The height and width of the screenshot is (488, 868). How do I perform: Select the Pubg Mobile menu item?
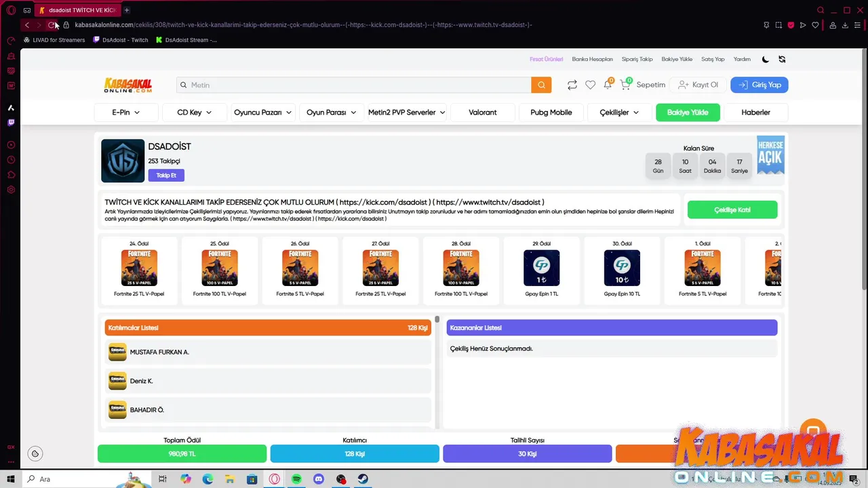pos(551,113)
